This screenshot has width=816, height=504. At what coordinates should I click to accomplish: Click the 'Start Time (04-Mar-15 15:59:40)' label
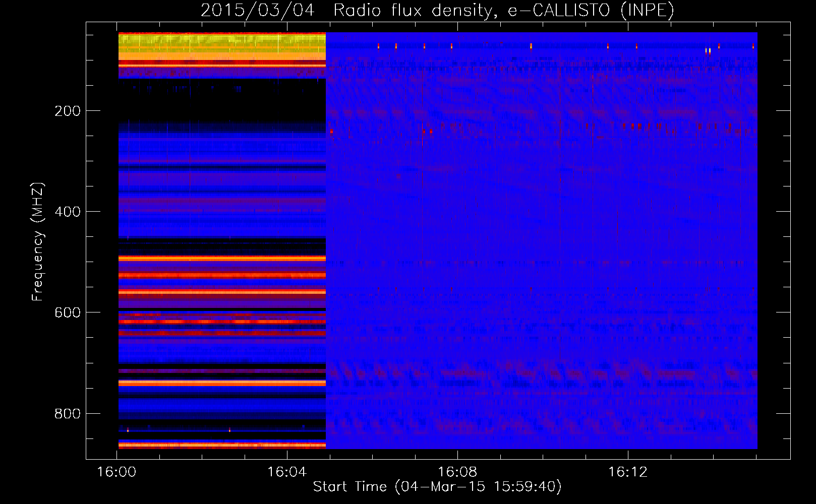point(437,487)
